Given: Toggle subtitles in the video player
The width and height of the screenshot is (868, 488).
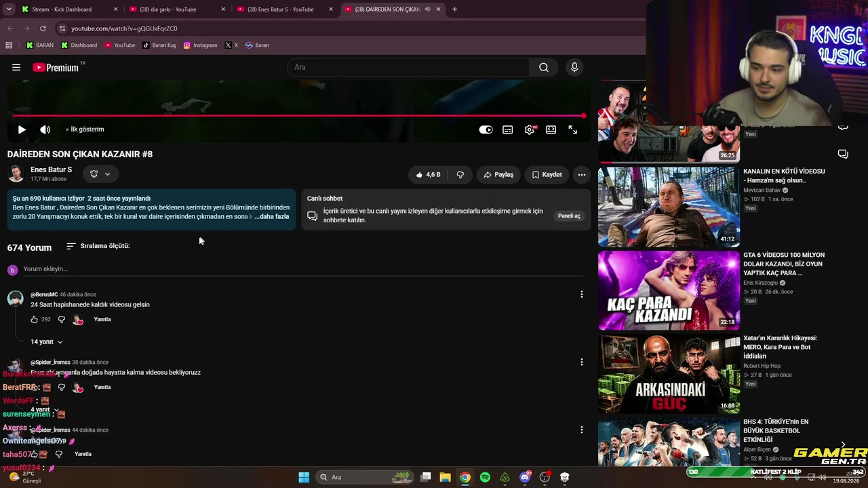Looking at the screenshot, I should (x=508, y=129).
